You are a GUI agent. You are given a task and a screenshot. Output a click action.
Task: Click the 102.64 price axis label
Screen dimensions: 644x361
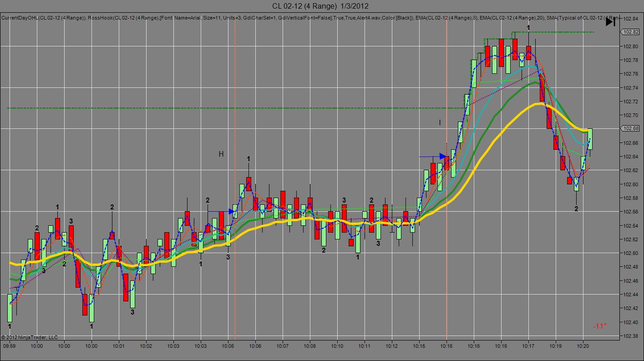(630, 157)
